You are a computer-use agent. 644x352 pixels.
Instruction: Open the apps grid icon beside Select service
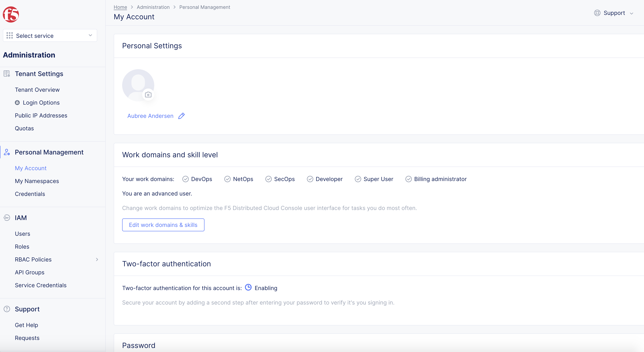pos(9,35)
